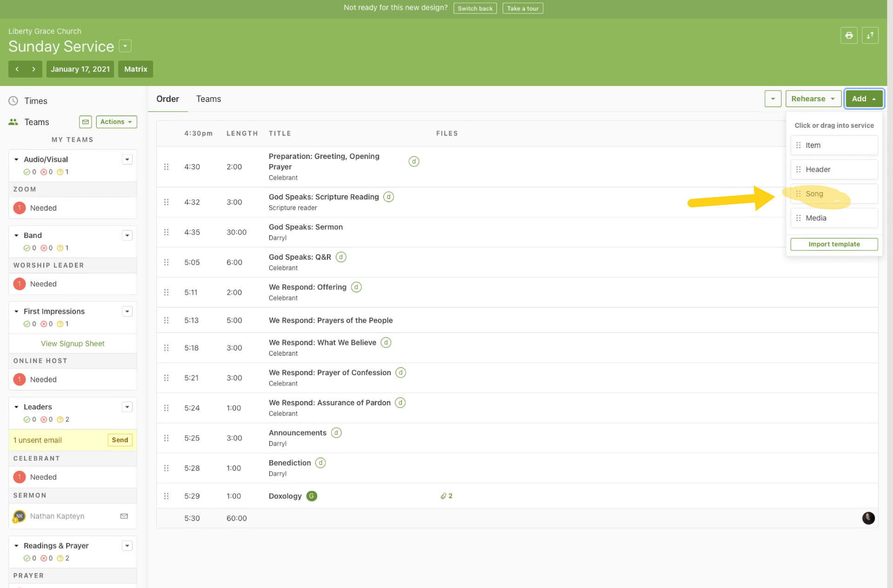Collapse the Band team section
This screenshot has height=588, width=893.
(16, 236)
